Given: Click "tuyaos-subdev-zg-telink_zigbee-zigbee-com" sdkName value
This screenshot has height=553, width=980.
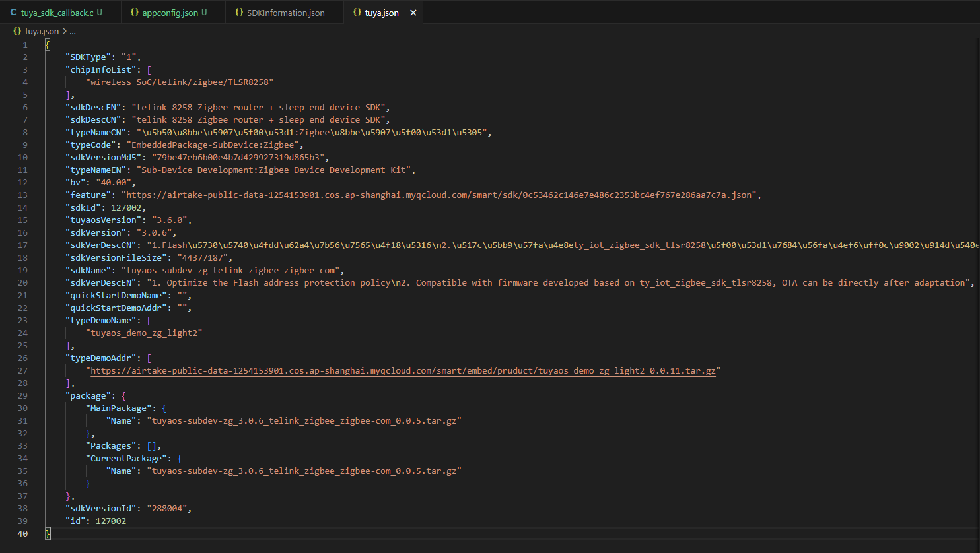Looking at the screenshot, I should pyautogui.click(x=230, y=270).
